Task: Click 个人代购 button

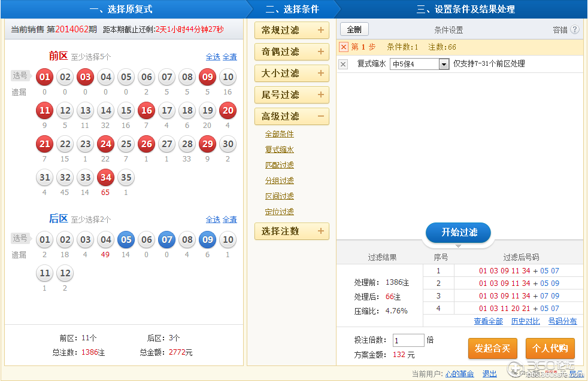Action: tap(550, 349)
